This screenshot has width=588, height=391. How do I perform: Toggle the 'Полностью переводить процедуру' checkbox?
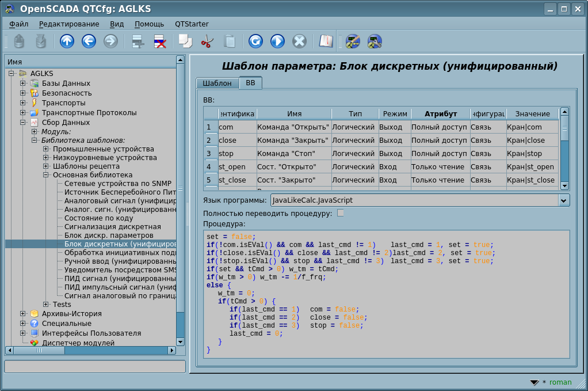point(341,212)
